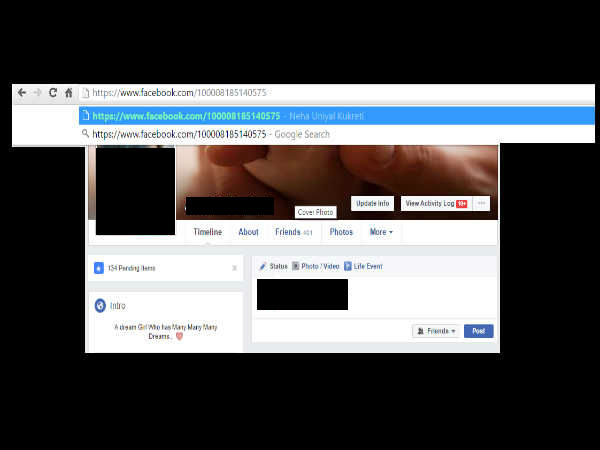Click the browser back arrow
Image resolution: width=600 pixels, height=450 pixels.
22,93
